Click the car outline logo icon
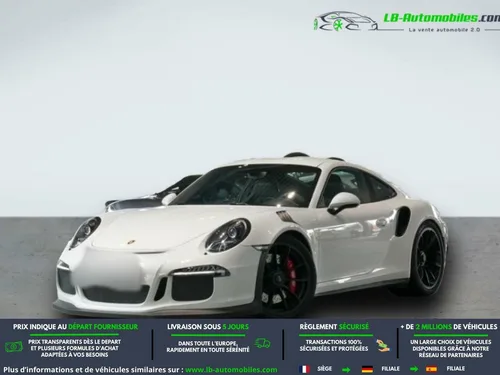 (345, 21)
